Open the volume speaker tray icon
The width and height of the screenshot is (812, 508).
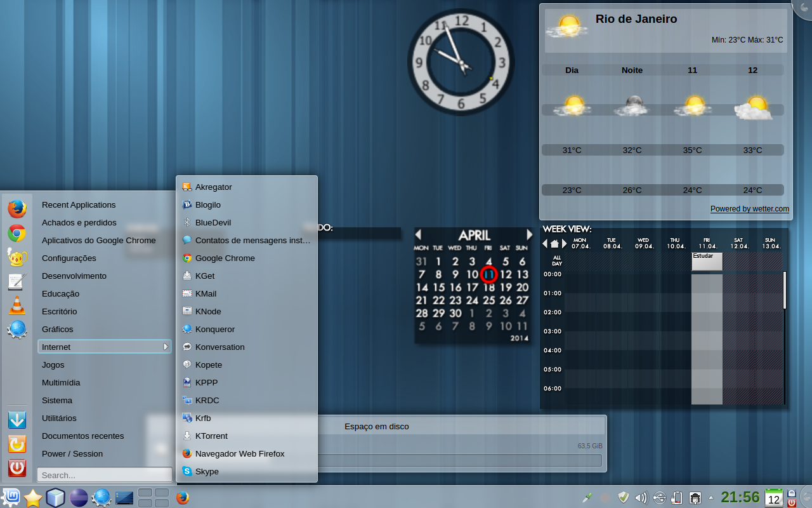[x=641, y=498]
